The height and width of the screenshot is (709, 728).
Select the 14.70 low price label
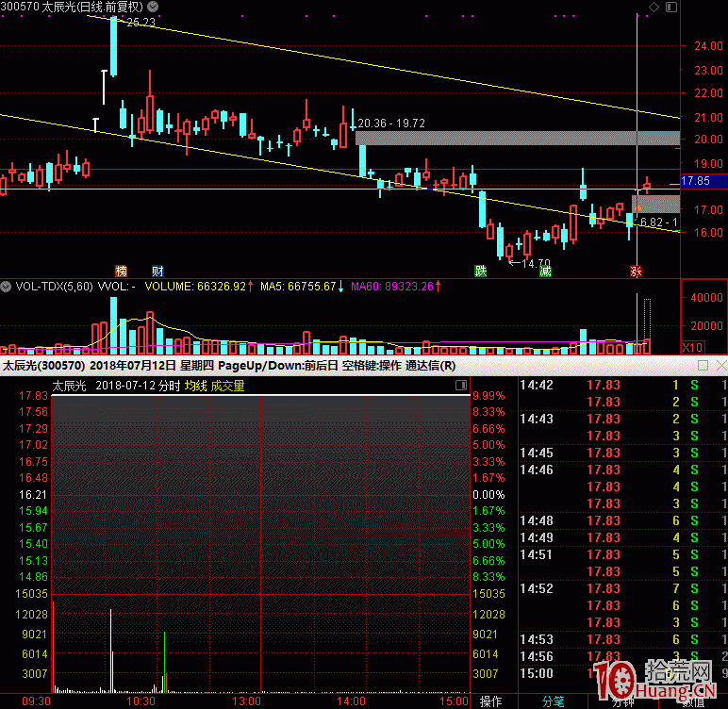click(536, 263)
